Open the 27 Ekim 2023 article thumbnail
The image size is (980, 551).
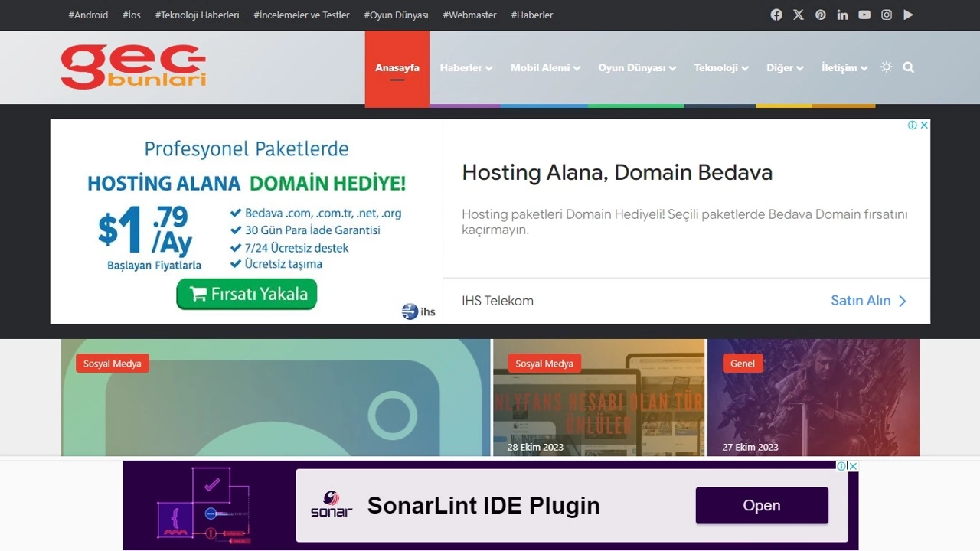[813, 398]
